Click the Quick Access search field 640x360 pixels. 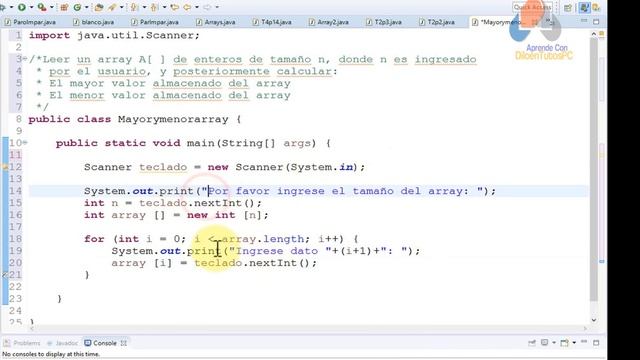[532, 7]
